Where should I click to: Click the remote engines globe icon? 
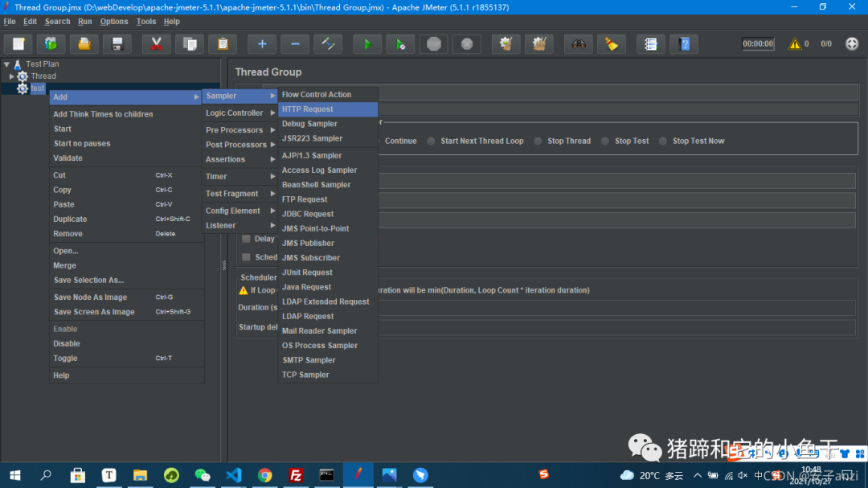click(851, 43)
